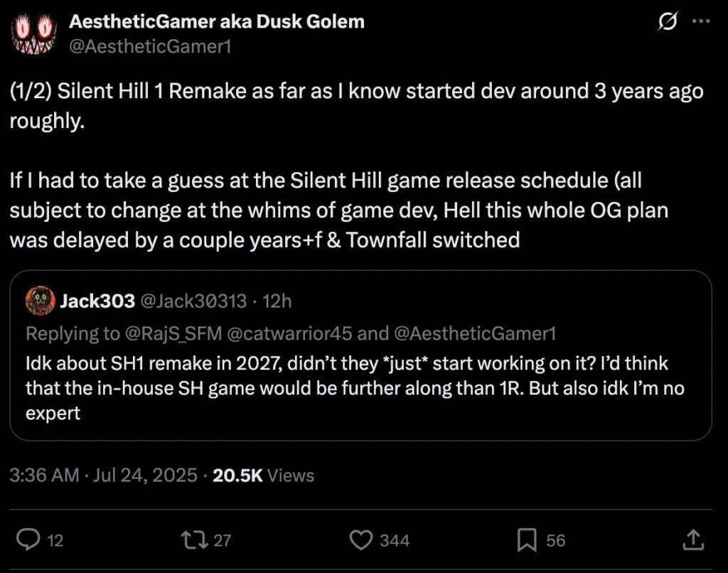Like the tweet with heart icon
Screen dimensions: 728x573
click(x=360, y=540)
